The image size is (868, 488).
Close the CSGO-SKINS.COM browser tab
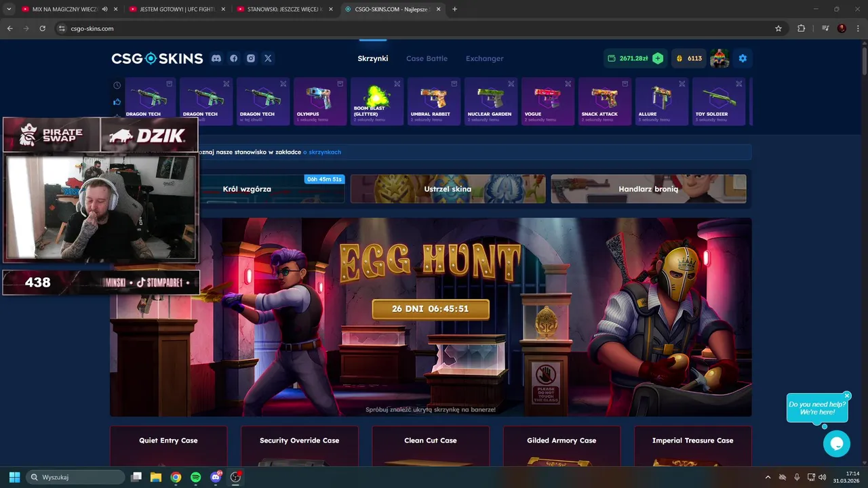pos(438,9)
